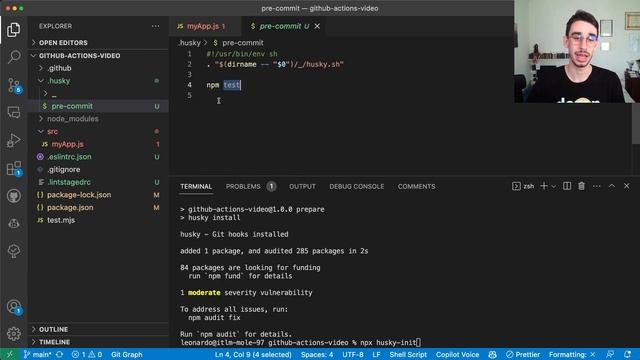Open Source Control view with 5 changes

(x=14, y=85)
